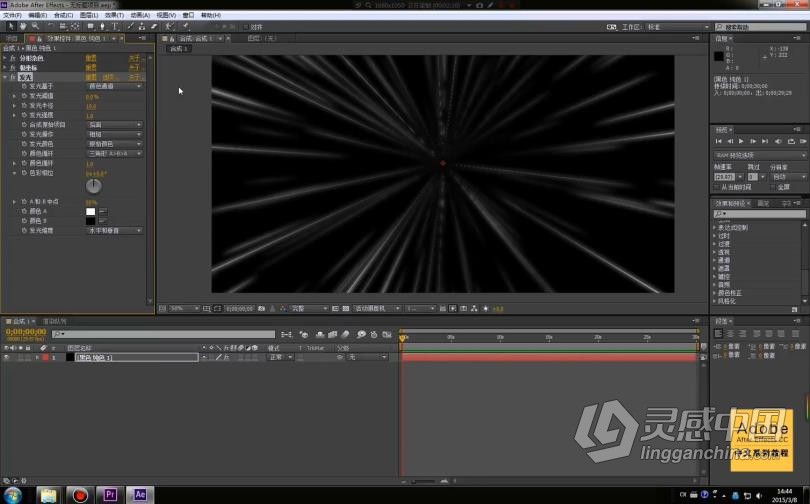Open the 效果(T) menu
This screenshot has width=810, height=504.
point(114,15)
